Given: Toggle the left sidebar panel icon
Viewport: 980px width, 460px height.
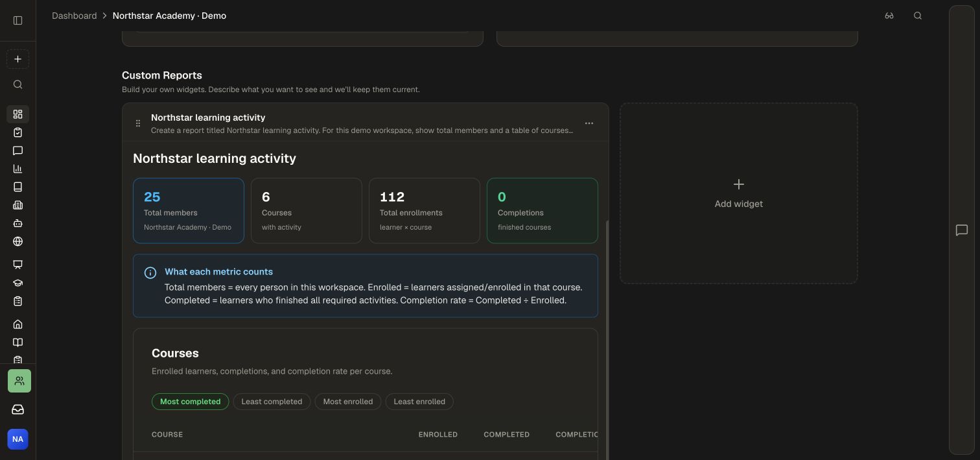Looking at the screenshot, I should pyautogui.click(x=17, y=20).
